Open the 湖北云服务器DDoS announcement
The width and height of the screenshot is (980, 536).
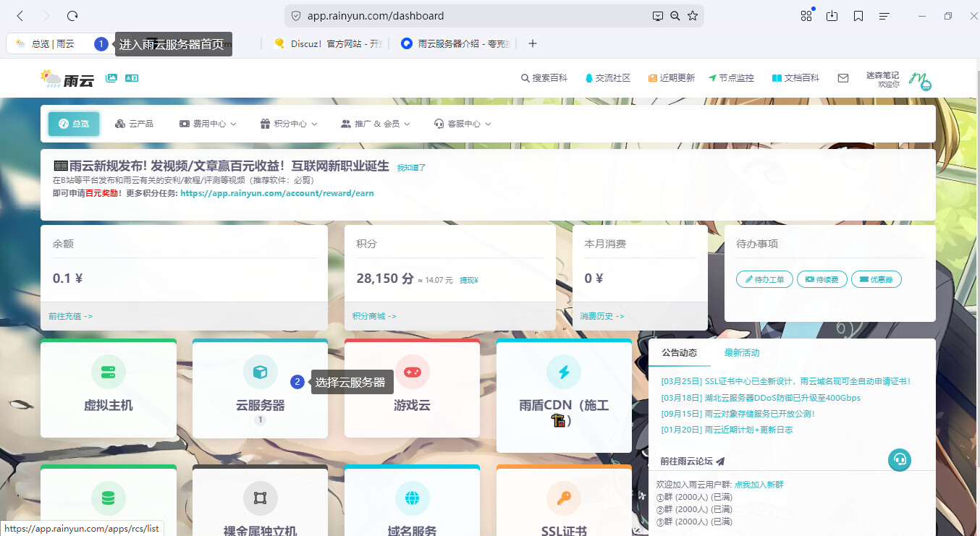point(761,398)
